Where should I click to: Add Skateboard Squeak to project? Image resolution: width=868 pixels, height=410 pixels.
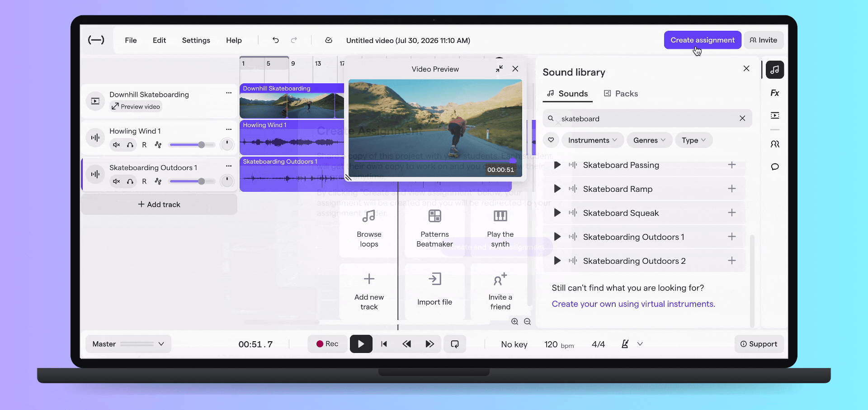[732, 213]
